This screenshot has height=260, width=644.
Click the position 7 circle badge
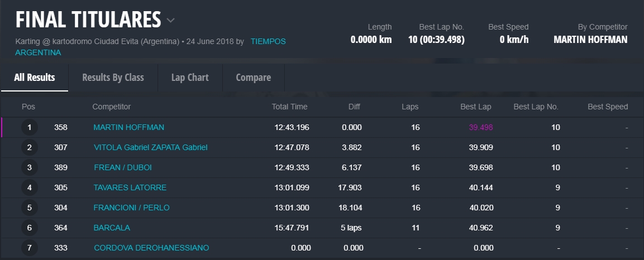click(29, 248)
